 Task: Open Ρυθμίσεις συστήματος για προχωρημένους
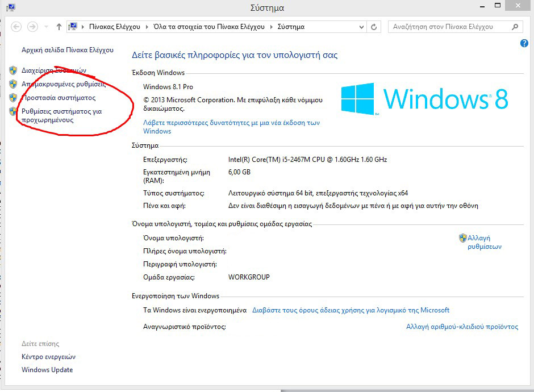[61, 115]
